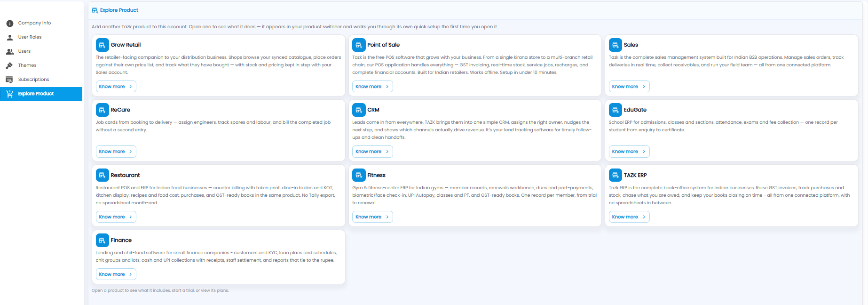Click the Sales product icon
The width and height of the screenshot is (868, 305).
(615, 45)
